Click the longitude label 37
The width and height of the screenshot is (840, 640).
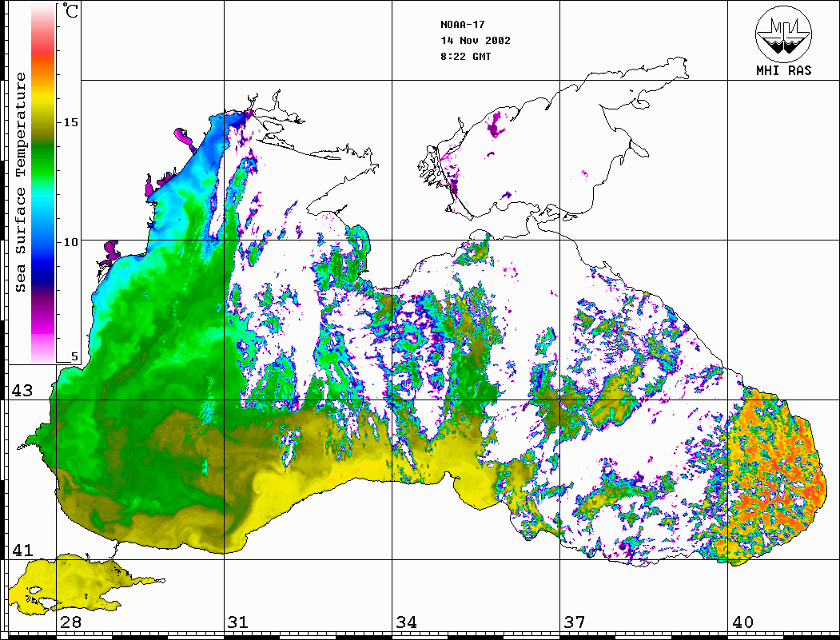click(x=575, y=622)
